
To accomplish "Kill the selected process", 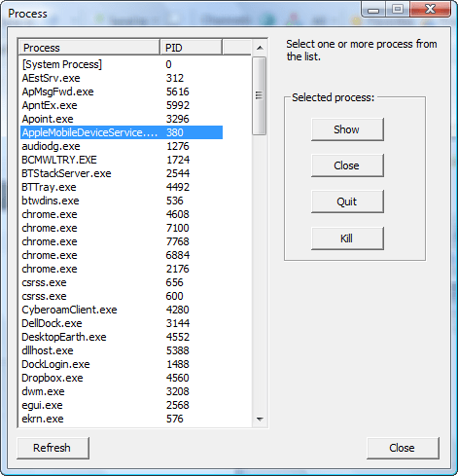I will pos(347,238).
